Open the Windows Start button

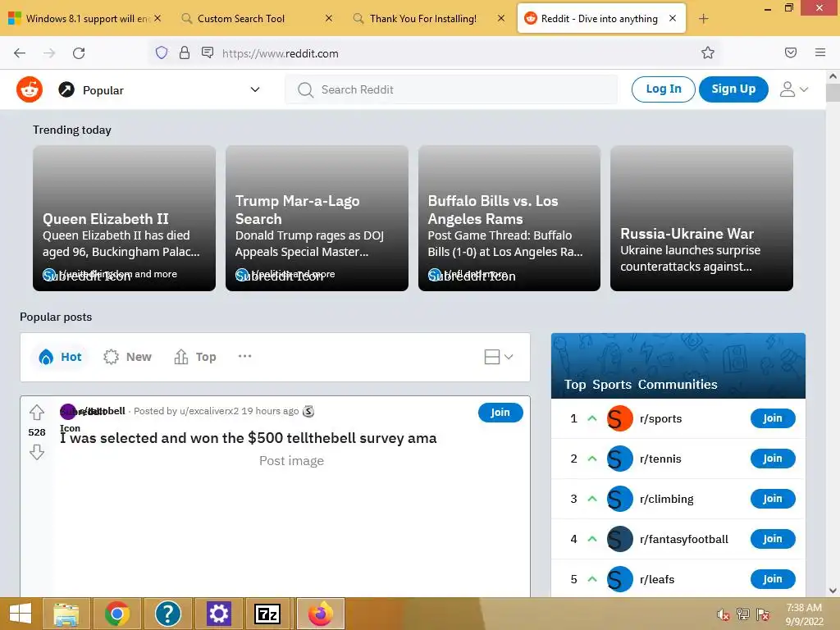[20, 614]
